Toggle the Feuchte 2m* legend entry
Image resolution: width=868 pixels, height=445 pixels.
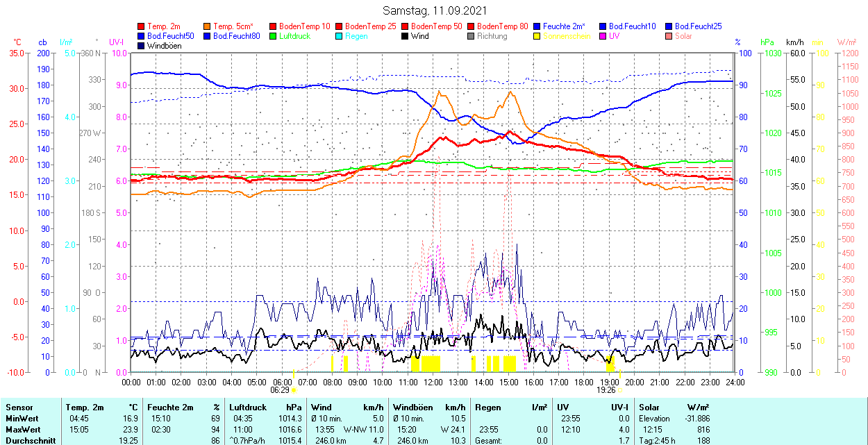point(564,26)
